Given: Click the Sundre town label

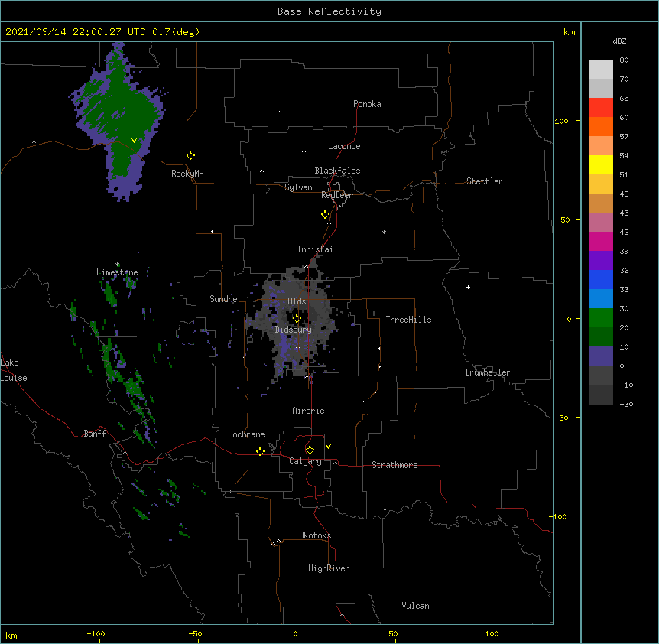Looking at the screenshot, I should [223, 299].
